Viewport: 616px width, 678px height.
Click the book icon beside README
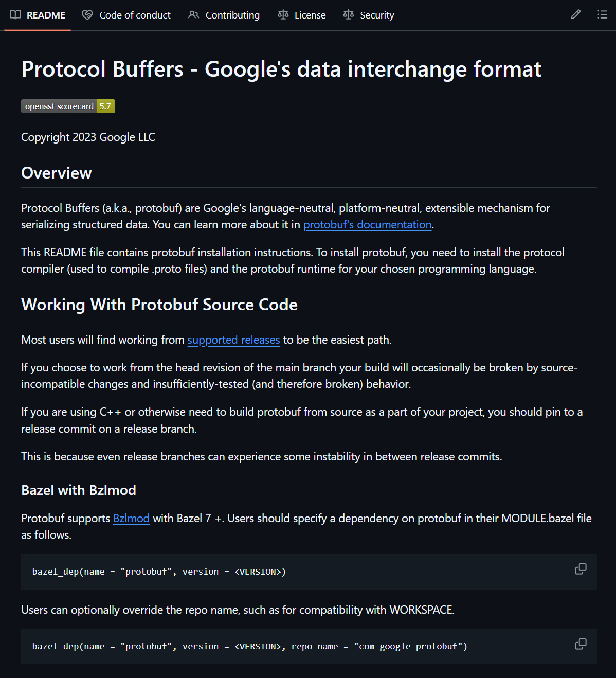coord(15,15)
